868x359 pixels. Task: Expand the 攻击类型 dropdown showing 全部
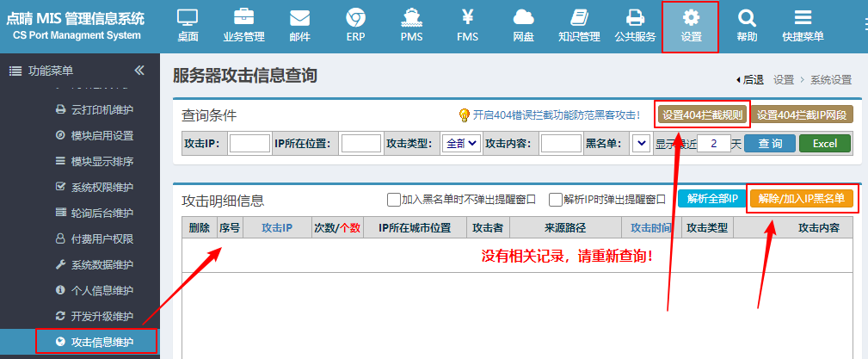point(461,144)
